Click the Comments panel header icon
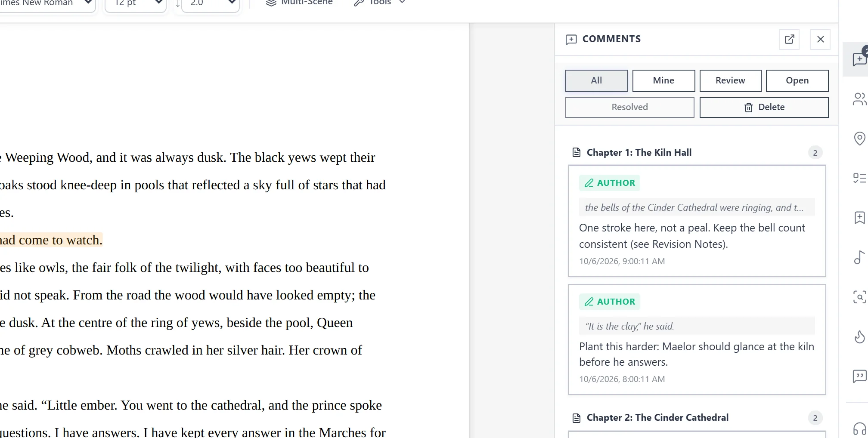 [x=571, y=40]
